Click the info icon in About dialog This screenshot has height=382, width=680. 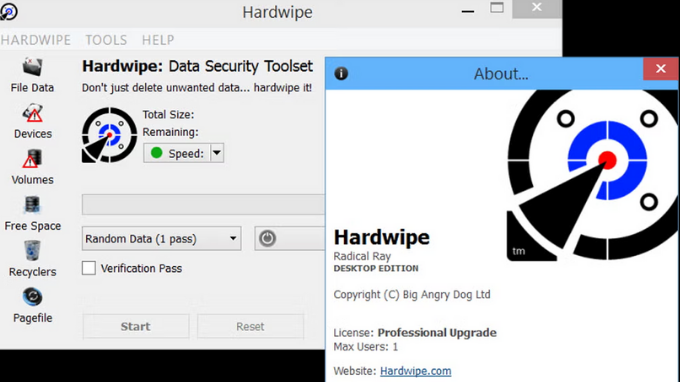[x=341, y=74]
